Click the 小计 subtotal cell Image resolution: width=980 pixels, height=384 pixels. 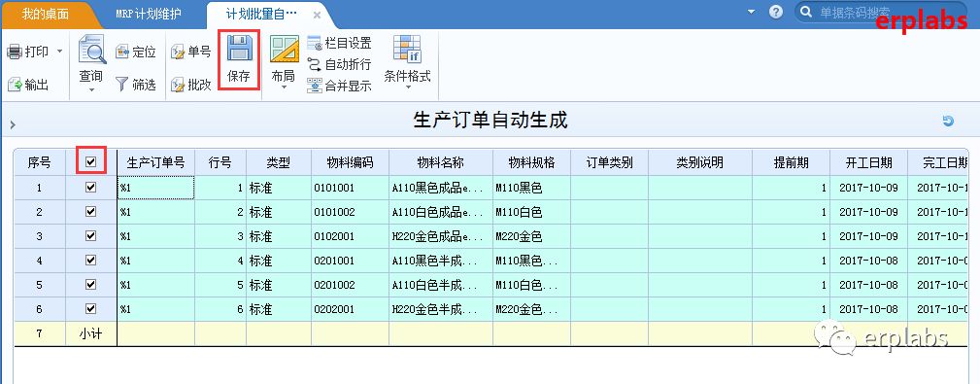click(x=91, y=334)
